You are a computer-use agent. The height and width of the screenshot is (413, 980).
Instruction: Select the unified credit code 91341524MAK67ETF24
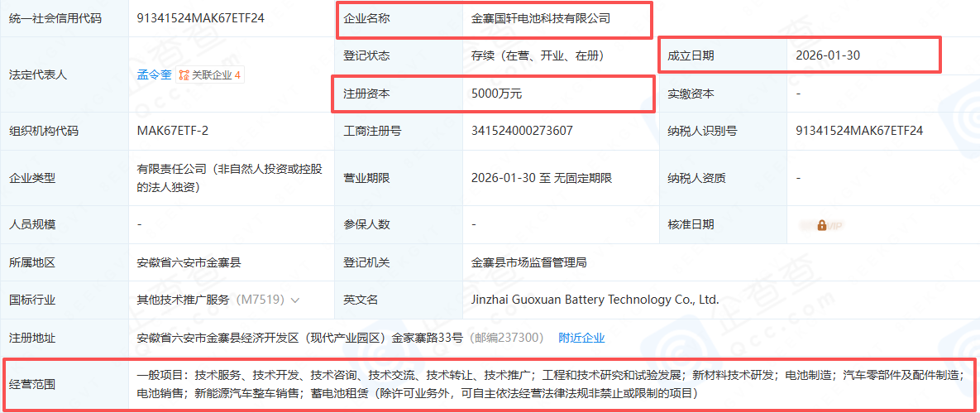(200, 17)
